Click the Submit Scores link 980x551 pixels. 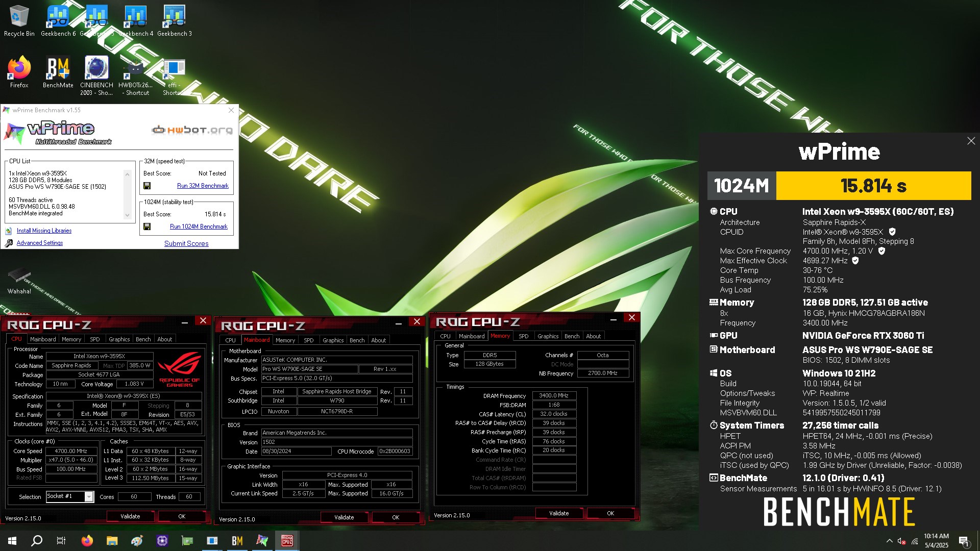point(186,244)
